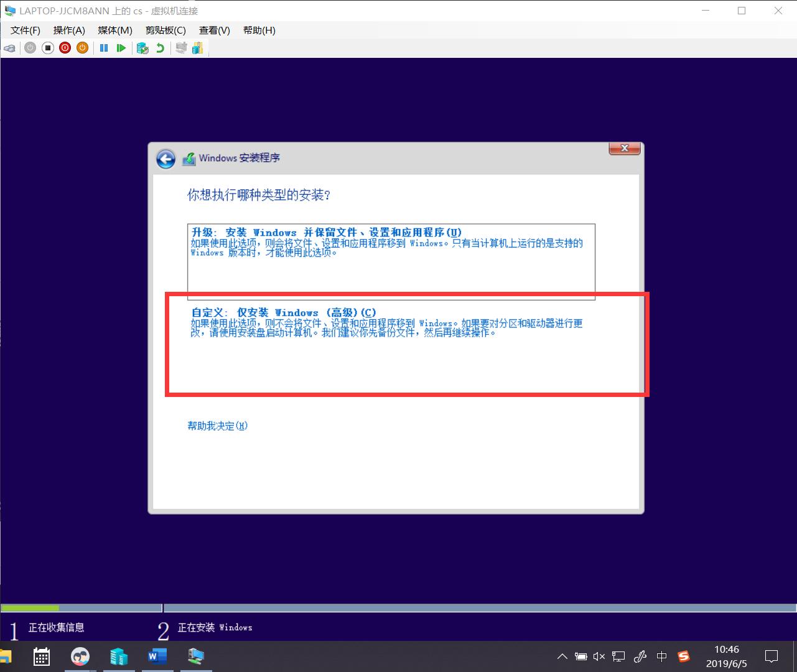Open the 剪贴板(C) menu
Screen dimensions: 797x672
point(165,30)
